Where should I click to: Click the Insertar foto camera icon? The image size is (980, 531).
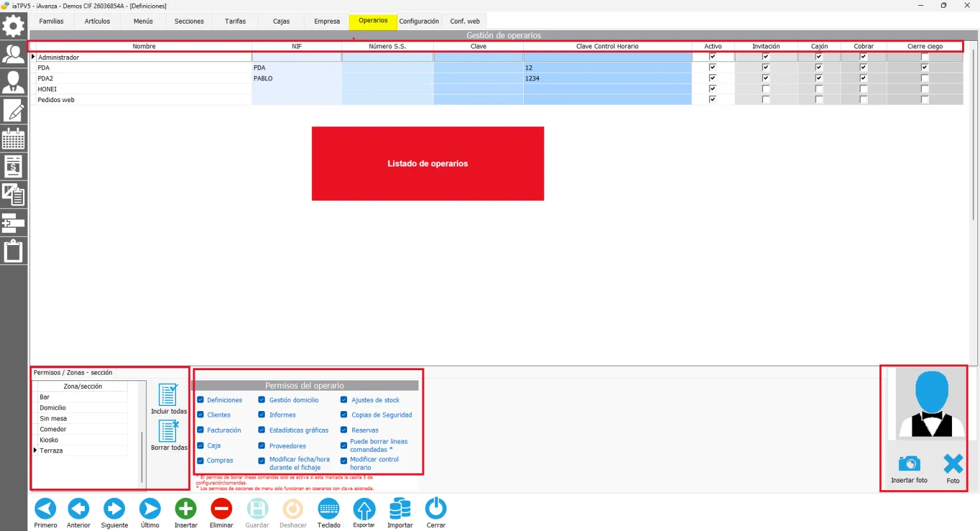(x=909, y=463)
